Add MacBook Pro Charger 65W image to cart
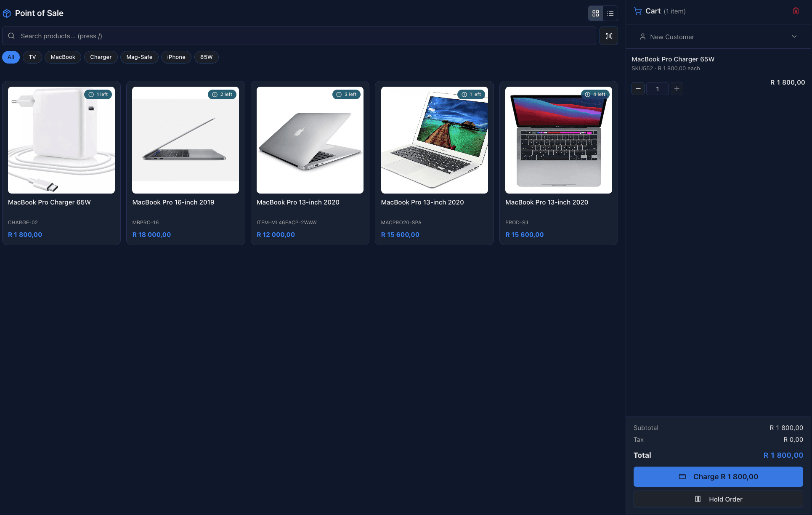This screenshot has height=515, width=812. (x=61, y=140)
